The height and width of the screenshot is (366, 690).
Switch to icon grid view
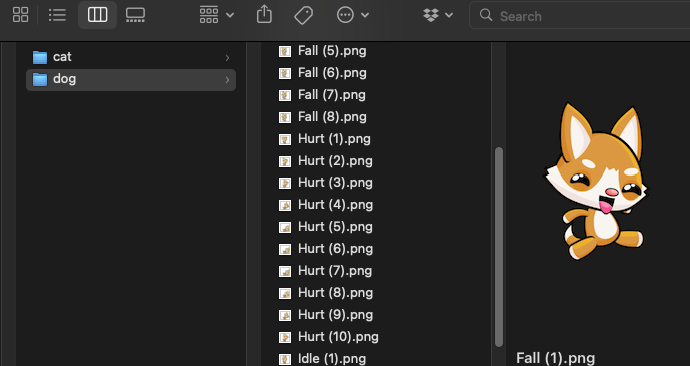click(x=20, y=15)
